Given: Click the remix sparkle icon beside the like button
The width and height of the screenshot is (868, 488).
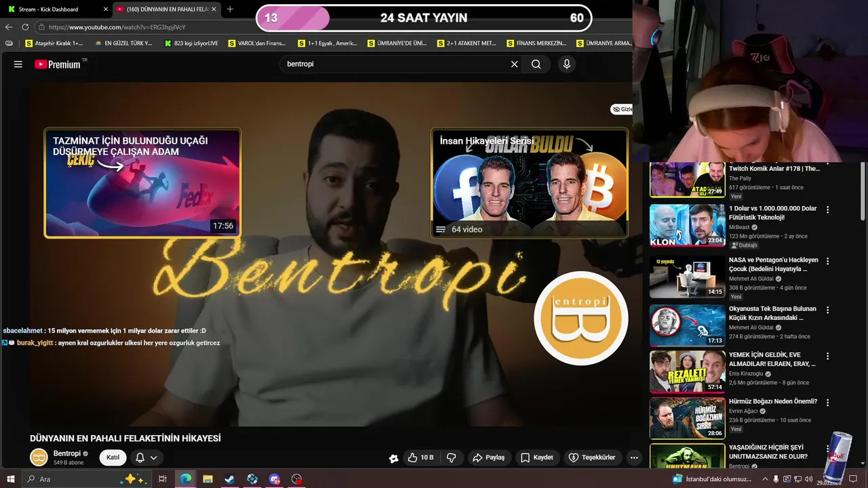Looking at the screenshot, I should [393, 458].
